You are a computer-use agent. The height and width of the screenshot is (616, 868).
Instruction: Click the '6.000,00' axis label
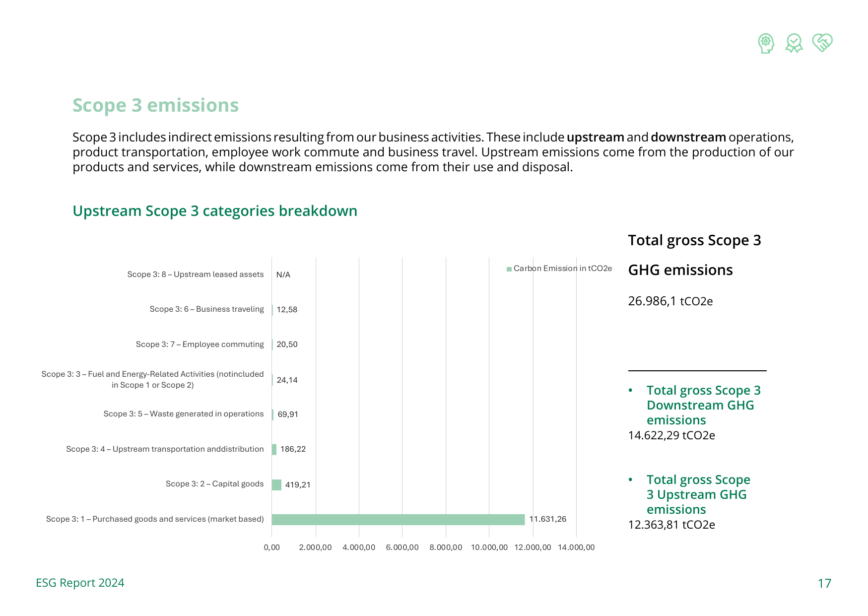point(402,548)
